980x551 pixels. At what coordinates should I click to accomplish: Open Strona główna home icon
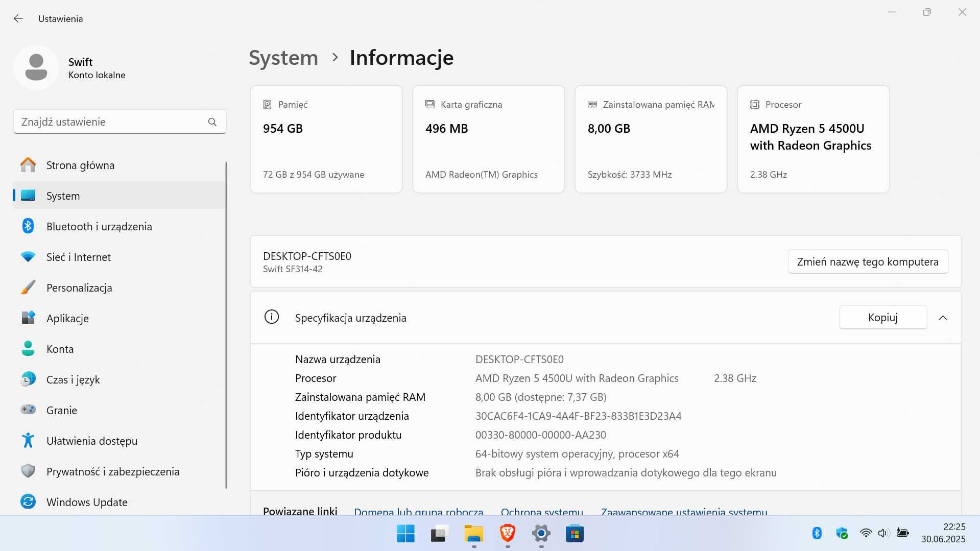[x=28, y=165]
